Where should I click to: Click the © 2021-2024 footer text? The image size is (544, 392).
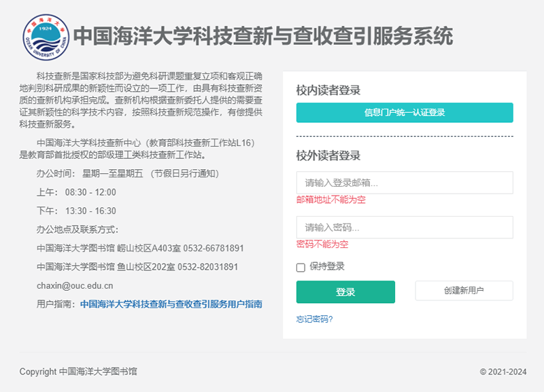tap(503, 372)
